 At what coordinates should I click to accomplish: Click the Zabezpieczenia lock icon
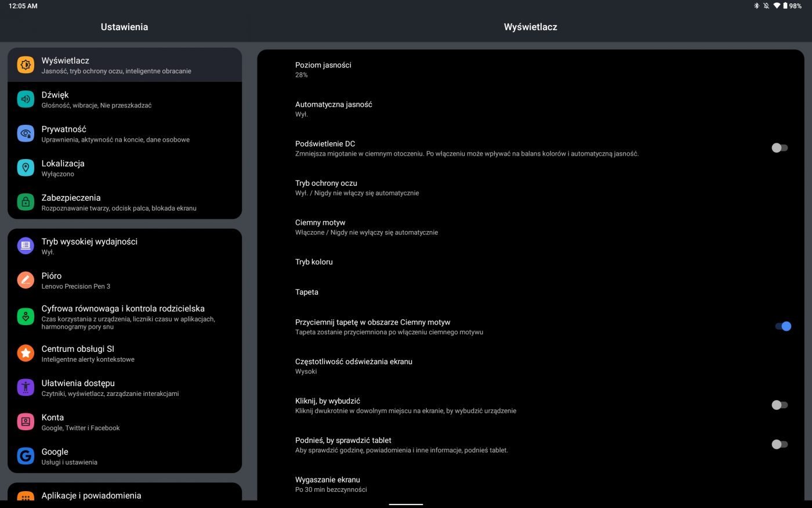click(x=26, y=202)
